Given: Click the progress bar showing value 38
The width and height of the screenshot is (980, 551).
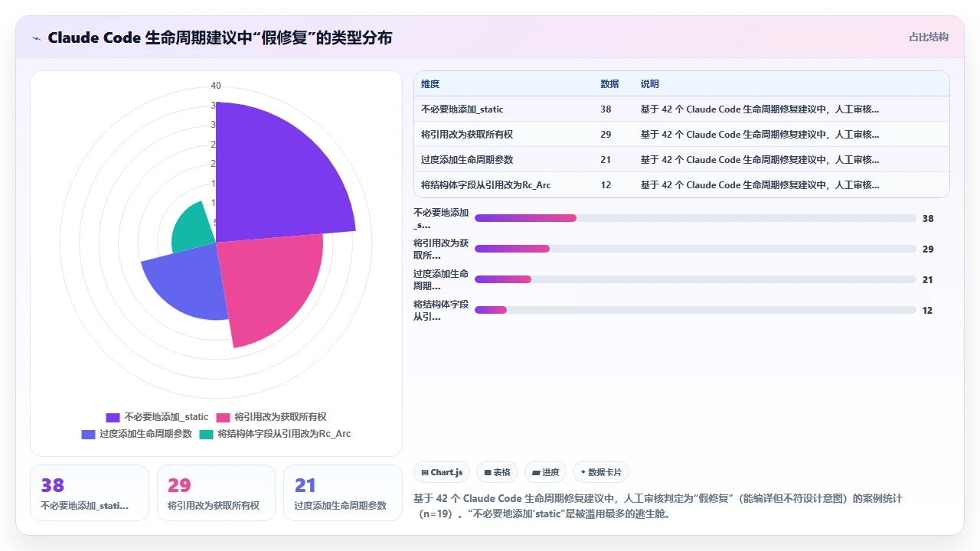Looking at the screenshot, I should [x=695, y=218].
